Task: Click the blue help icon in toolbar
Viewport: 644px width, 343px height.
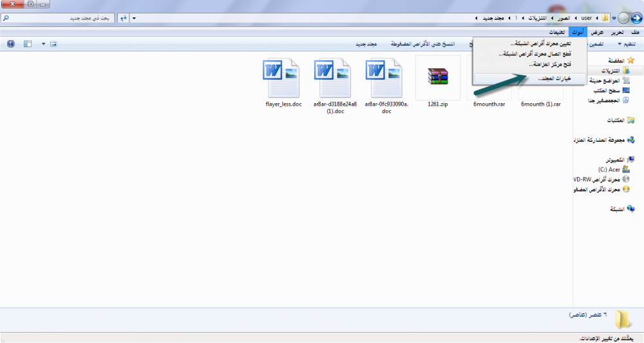Action: click(x=11, y=44)
